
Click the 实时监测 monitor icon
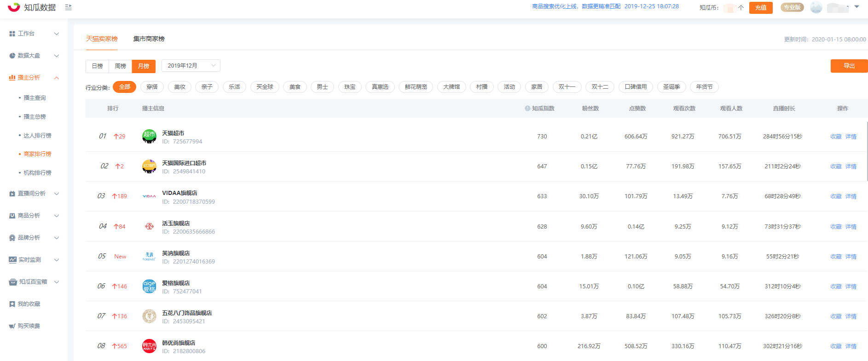pyautogui.click(x=12, y=260)
